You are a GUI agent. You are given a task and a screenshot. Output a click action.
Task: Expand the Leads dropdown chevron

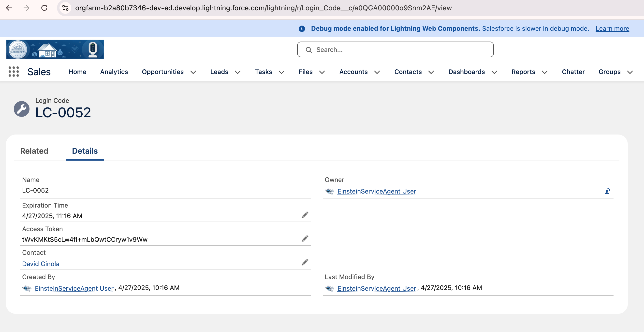point(238,72)
